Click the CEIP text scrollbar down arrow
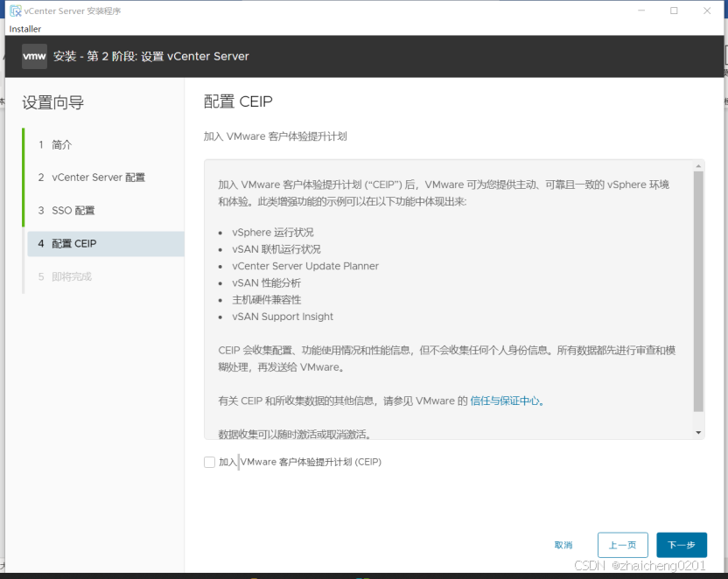The width and height of the screenshot is (728, 579). 698,432
